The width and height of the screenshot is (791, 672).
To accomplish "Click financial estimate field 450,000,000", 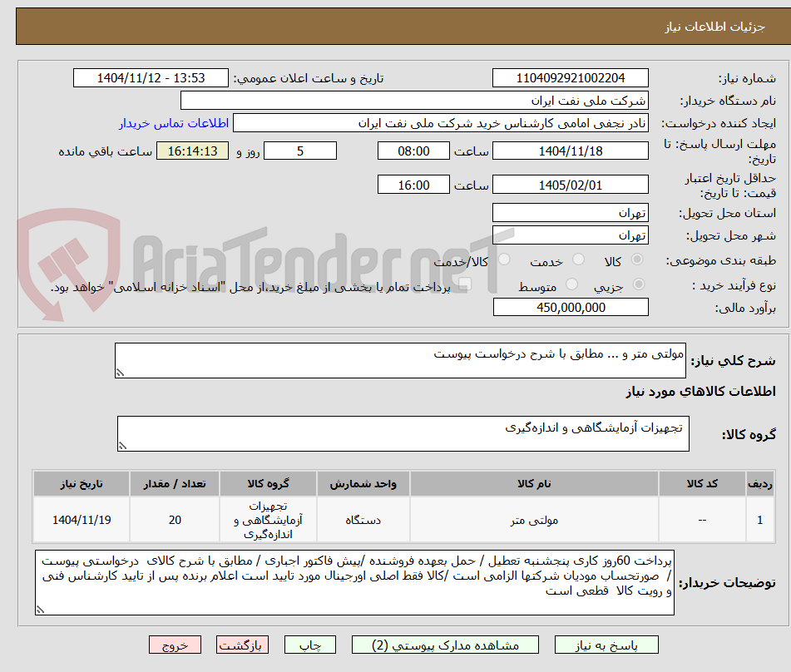I will (x=571, y=307).
